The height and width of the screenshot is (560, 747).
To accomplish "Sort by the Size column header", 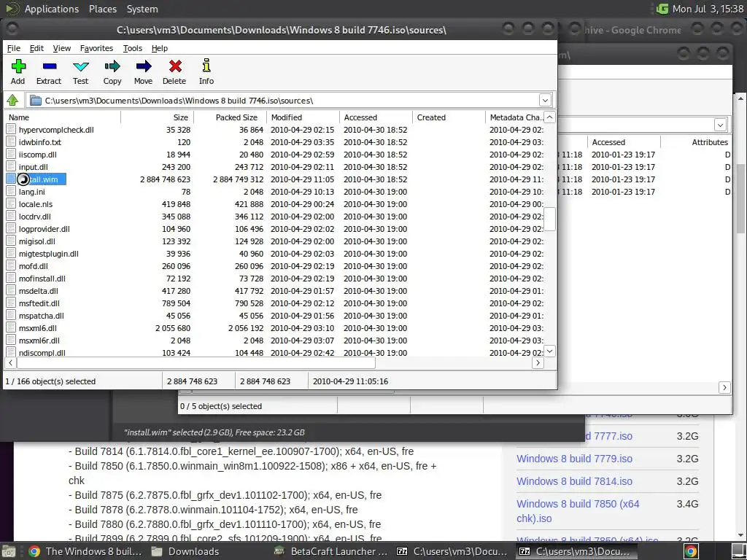I will click(158, 117).
